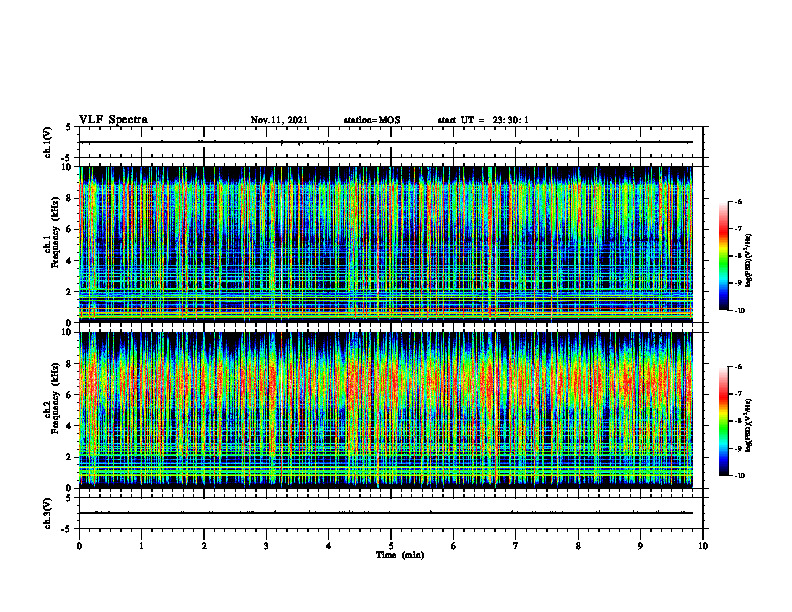This screenshot has height=612, width=792.
Task: Click the ch.3(V) waveform trace at bottom
Action: tap(385, 513)
